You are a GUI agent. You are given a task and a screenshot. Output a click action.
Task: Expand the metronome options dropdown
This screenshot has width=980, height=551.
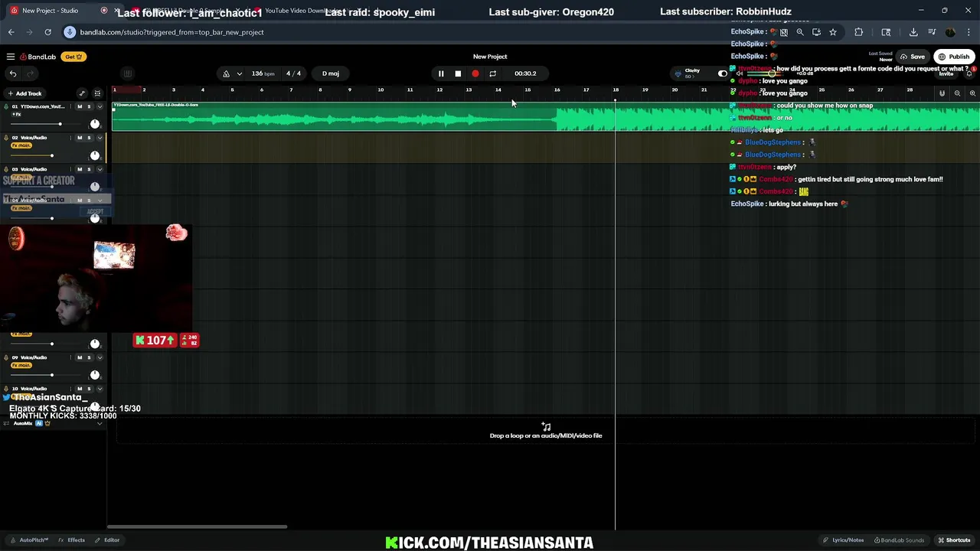[240, 73]
